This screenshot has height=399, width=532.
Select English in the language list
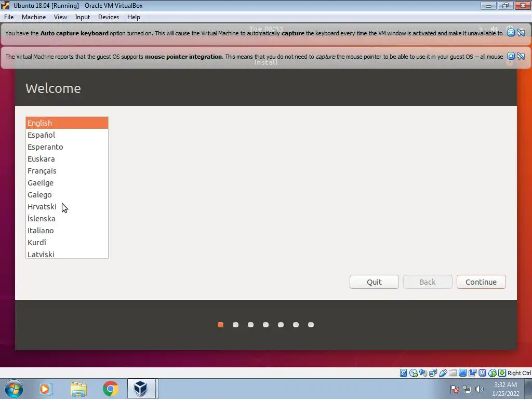(67, 123)
